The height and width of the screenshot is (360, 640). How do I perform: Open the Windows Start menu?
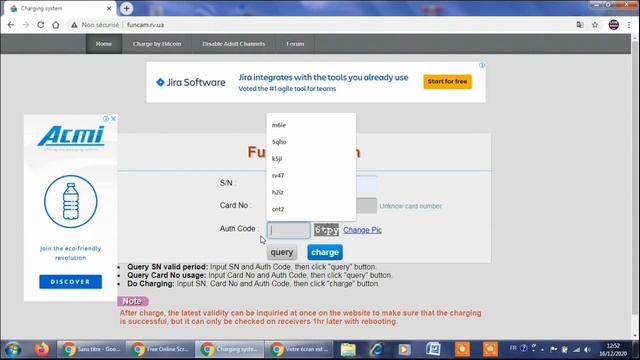click(13, 350)
